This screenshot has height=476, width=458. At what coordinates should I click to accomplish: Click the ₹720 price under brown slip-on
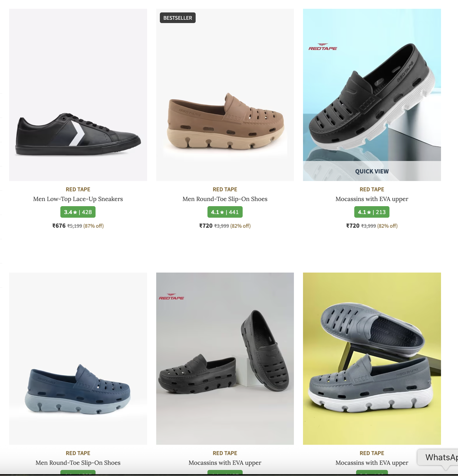(x=206, y=226)
